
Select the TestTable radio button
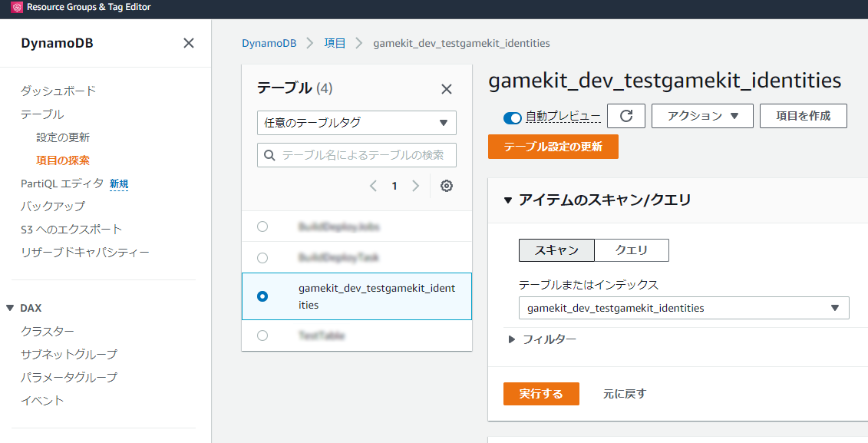(262, 335)
